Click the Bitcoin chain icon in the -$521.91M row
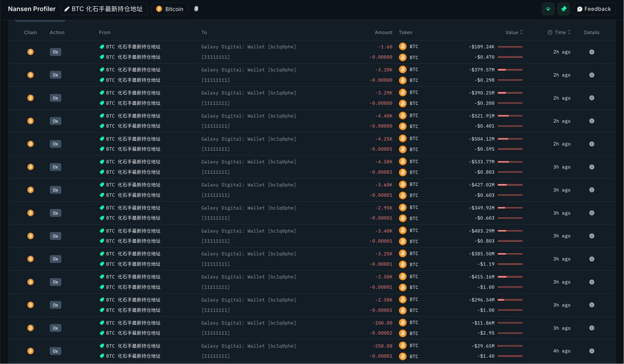 (30, 121)
